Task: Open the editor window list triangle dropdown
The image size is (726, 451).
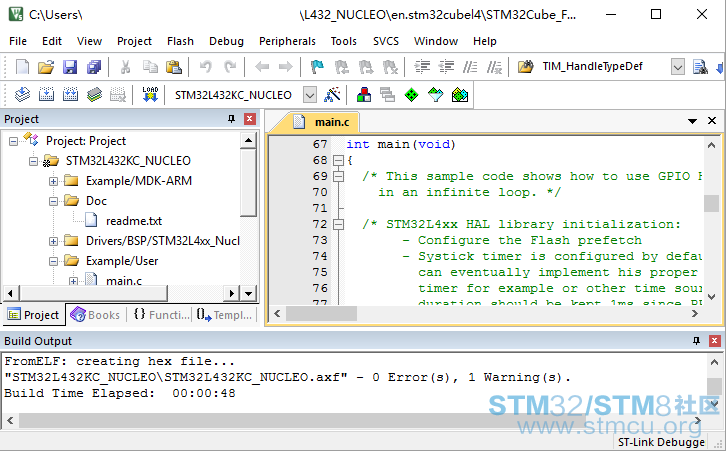Action: (x=692, y=121)
